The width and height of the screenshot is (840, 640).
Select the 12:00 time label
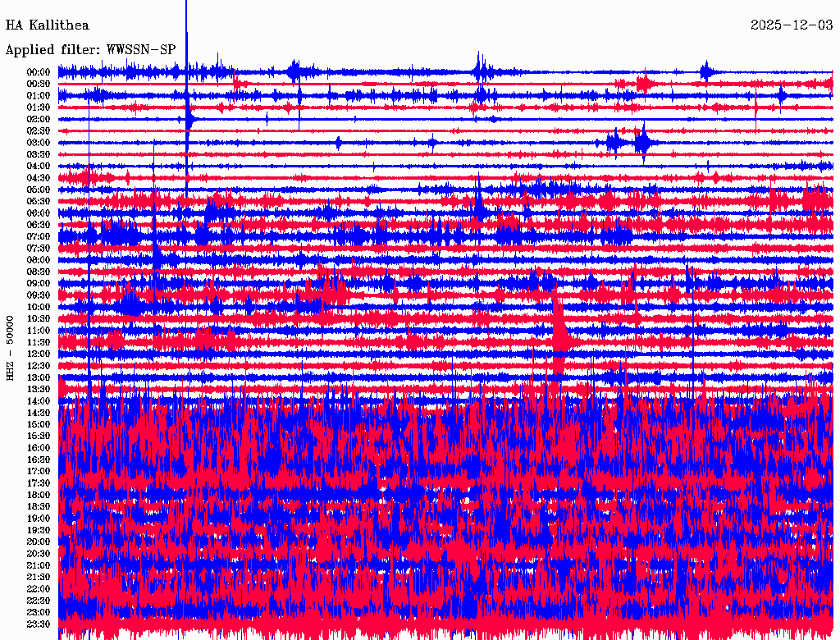(x=39, y=354)
